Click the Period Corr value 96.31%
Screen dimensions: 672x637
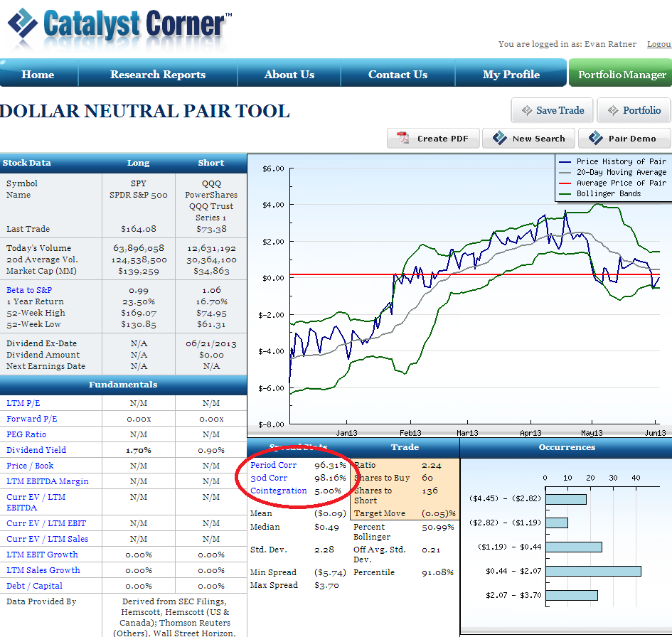pos(330,465)
